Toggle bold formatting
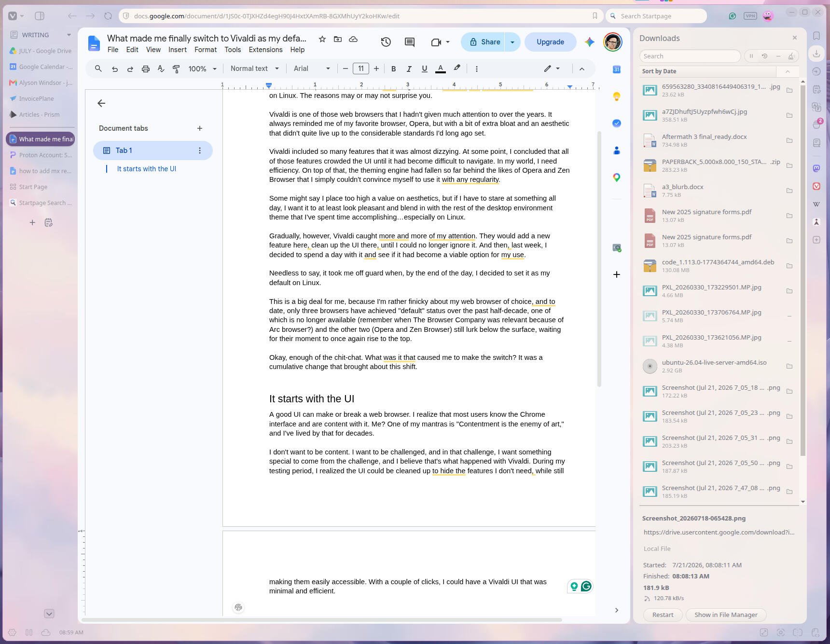 (x=393, y=69)
